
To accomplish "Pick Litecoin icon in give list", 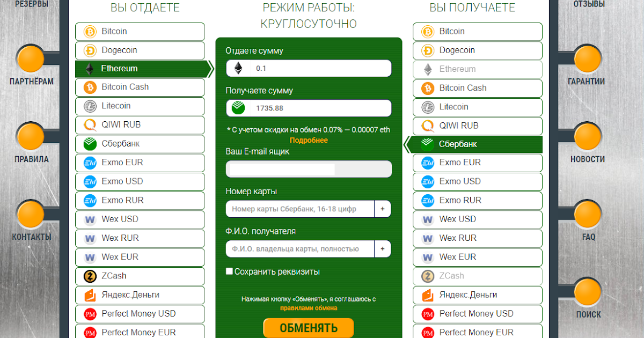I will coord(90,106).
